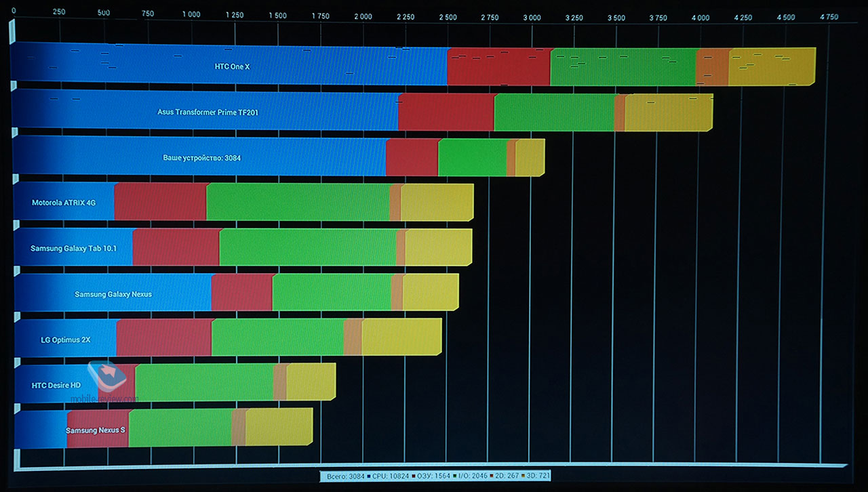Click axis value 4 500
868x492 pixels.
point(786,18)
